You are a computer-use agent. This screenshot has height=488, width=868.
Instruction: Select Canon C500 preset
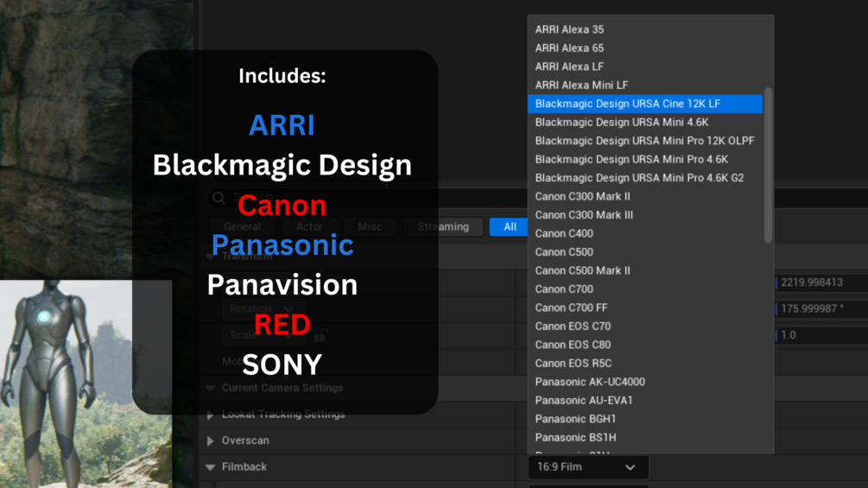[645, 251]
